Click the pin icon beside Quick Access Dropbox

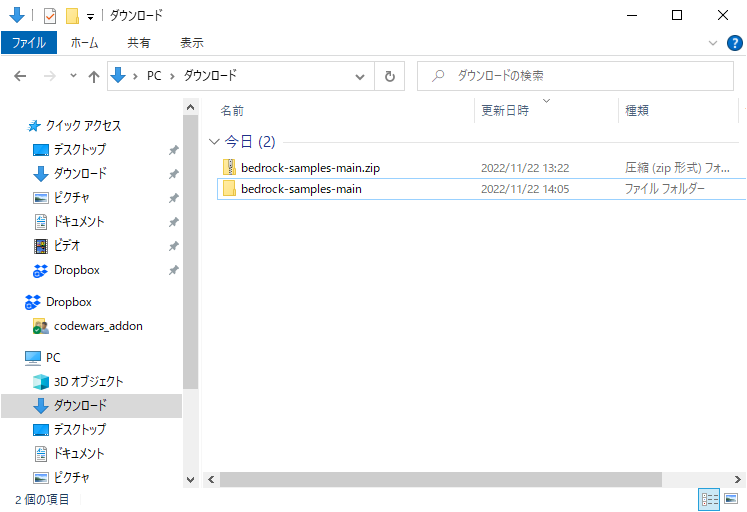[173, 271]
